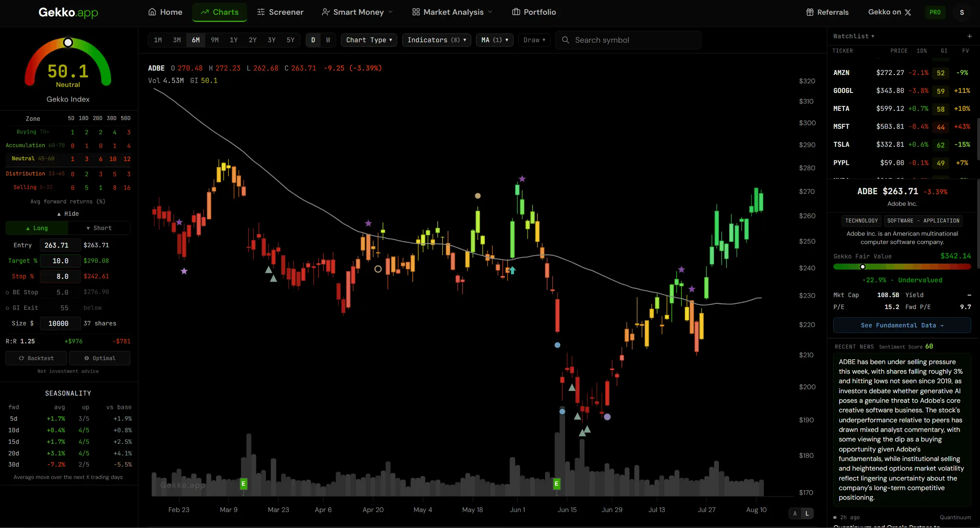Open the Screener tab
Screen dimensions: 980x528
tap(280, 12)
